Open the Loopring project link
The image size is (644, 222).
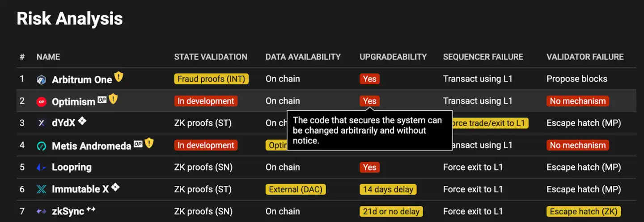click(72, 168)
